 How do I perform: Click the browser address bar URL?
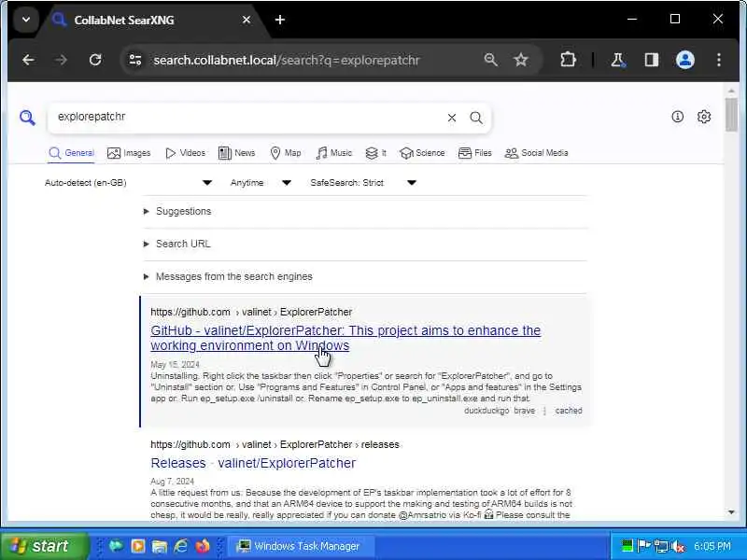(x=287, y=61)
